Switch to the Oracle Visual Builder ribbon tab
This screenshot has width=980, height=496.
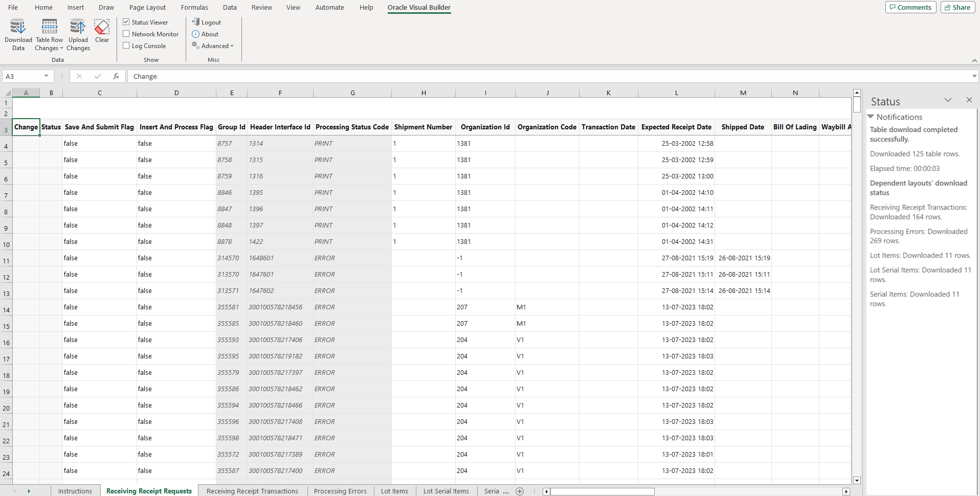418,7
